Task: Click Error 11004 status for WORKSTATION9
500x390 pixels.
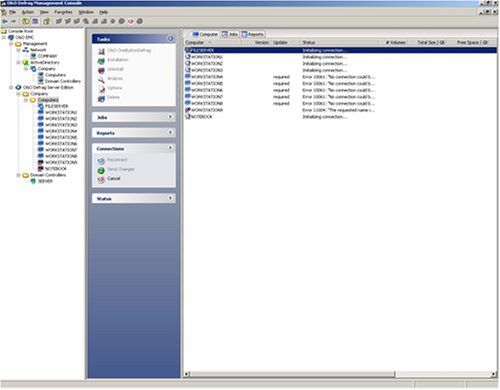Action: point(338,110)
